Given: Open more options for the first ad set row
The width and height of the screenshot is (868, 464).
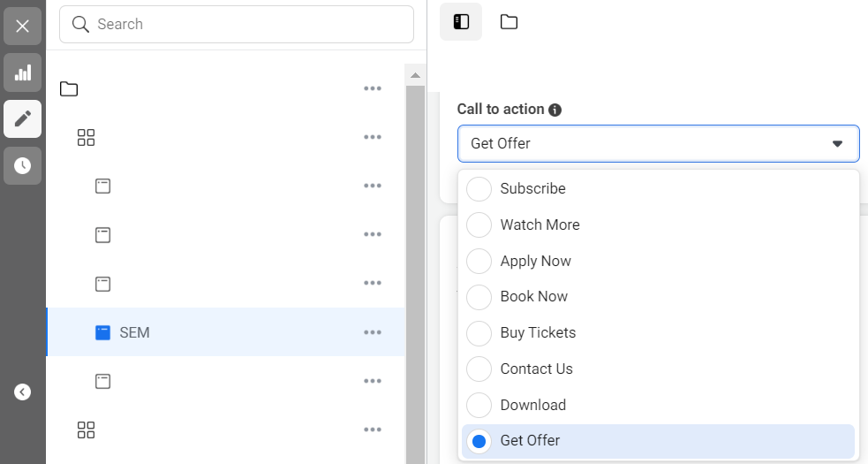Looking at the screenshot, I should click(x=373, y=137).
